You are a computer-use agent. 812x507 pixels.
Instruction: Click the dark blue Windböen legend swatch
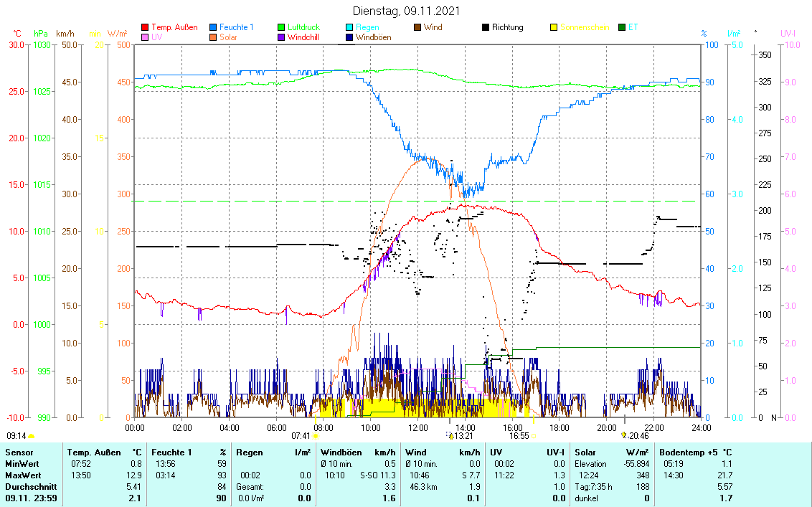click(349, 38)
